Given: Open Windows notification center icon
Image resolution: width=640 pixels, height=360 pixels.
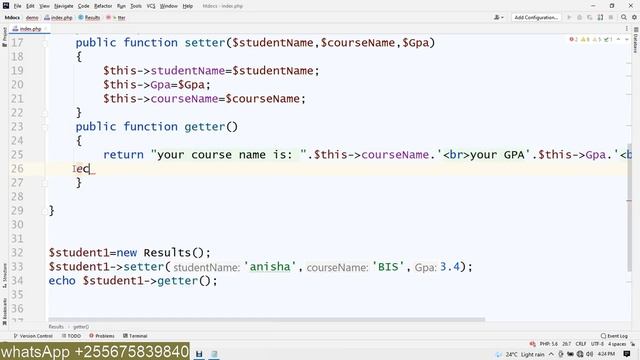Looking at the screenshot, I should coord(627,354).
